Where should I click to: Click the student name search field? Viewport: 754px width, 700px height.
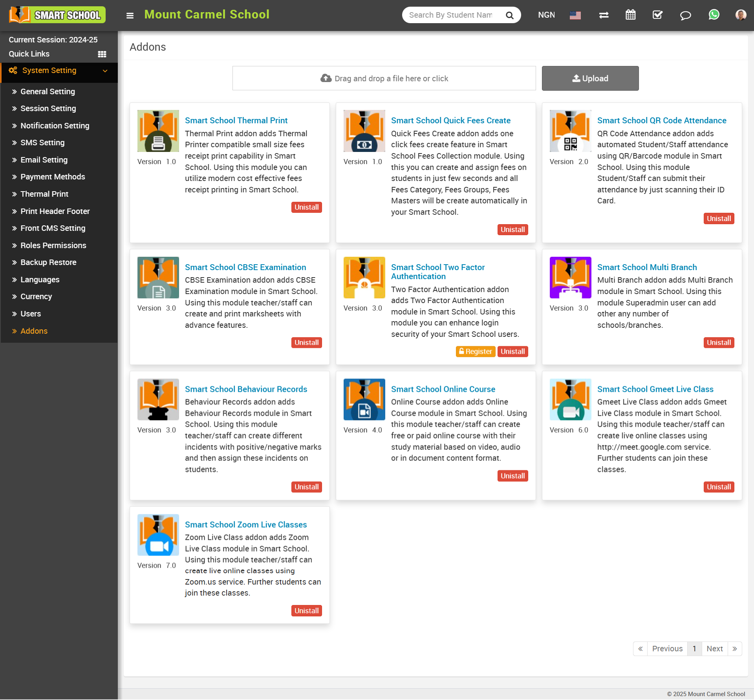pos(451,15)
